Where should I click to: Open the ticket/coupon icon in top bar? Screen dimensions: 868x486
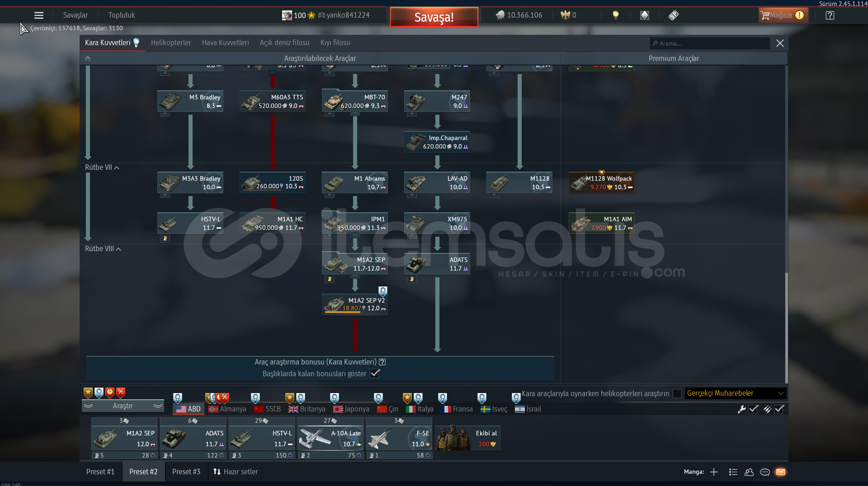[674, 15]
